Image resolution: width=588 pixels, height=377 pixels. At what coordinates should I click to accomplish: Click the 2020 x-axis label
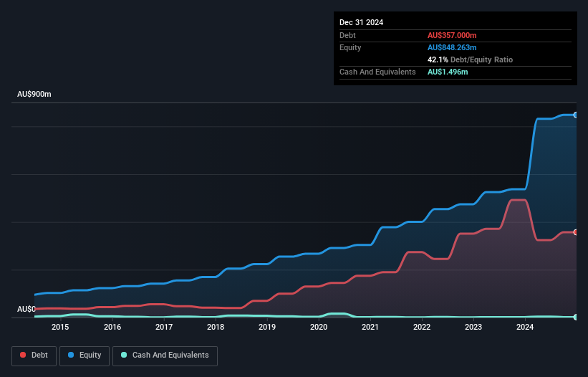[319, 327]
